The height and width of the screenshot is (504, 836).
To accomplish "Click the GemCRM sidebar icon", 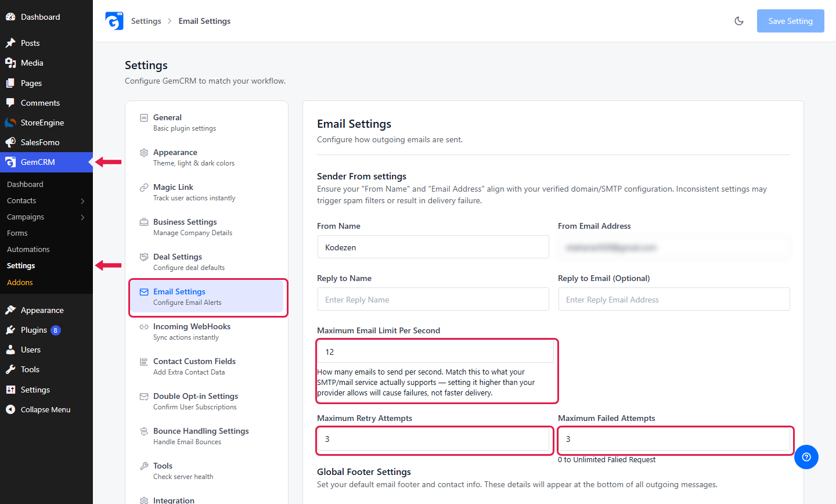I will [x=10, y=162].
